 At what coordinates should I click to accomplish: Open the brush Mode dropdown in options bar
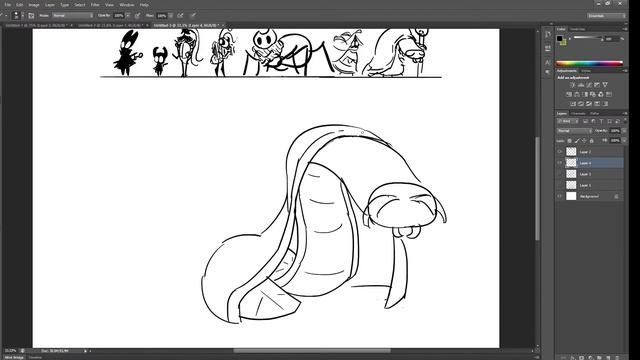pyautogui.click(x=73, y=16)
